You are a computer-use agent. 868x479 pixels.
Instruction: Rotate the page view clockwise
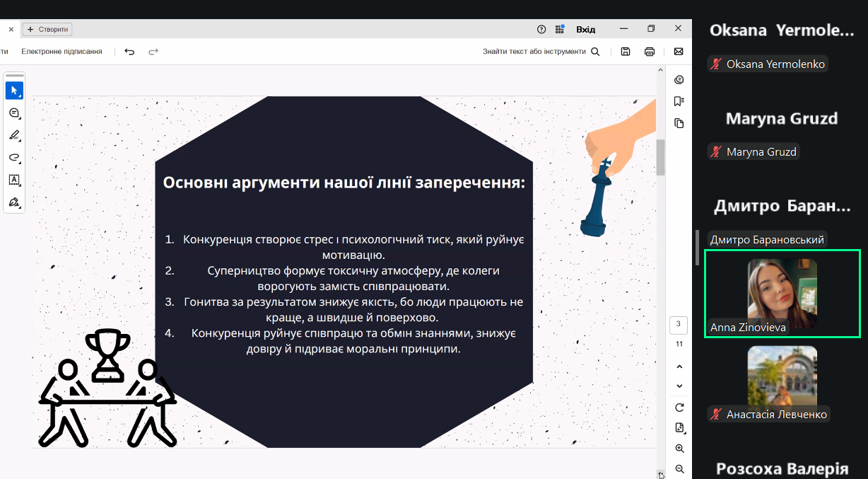679,408
